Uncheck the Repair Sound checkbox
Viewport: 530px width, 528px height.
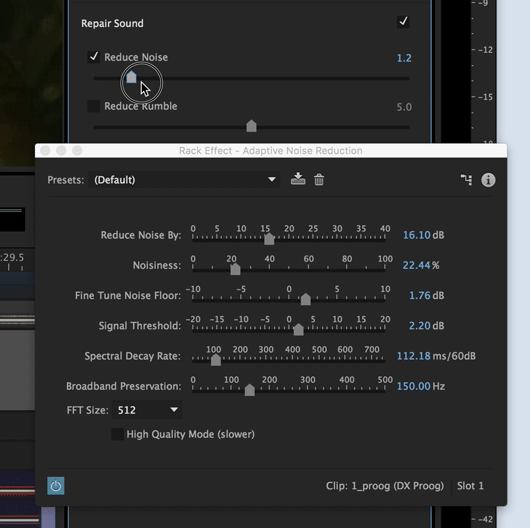403,22
